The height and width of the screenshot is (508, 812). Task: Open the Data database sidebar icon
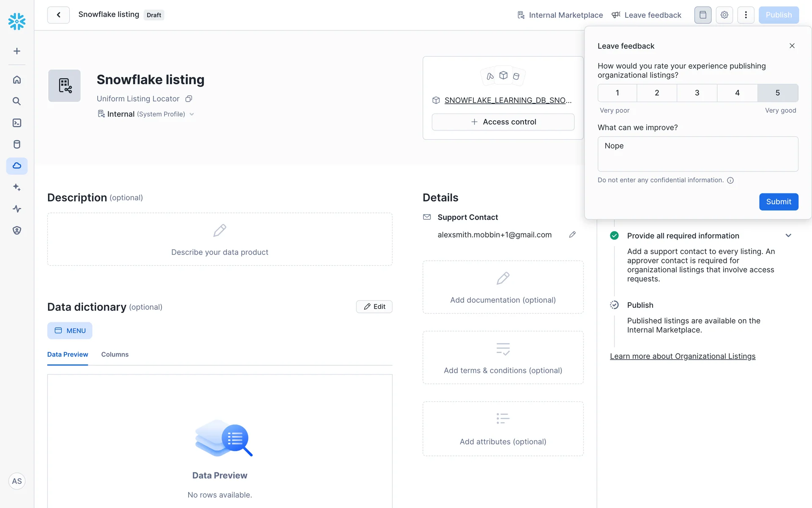pyautogui.click(x=17, y=144)
